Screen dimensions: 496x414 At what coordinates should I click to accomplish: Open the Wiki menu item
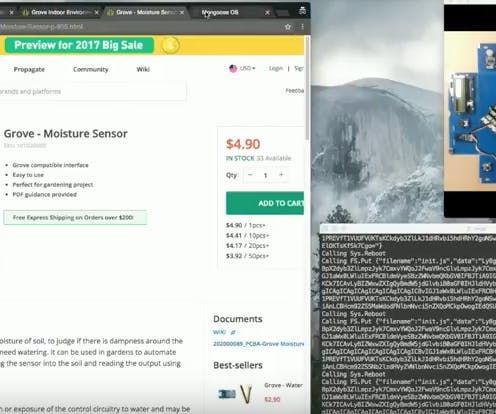point(143,69)
